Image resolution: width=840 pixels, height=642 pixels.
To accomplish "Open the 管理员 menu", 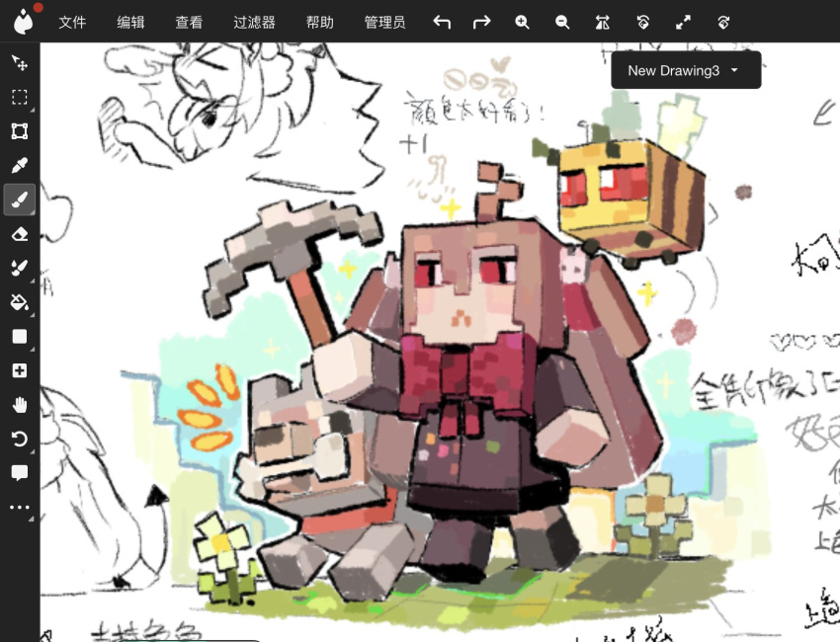I will tap(384, 22).
